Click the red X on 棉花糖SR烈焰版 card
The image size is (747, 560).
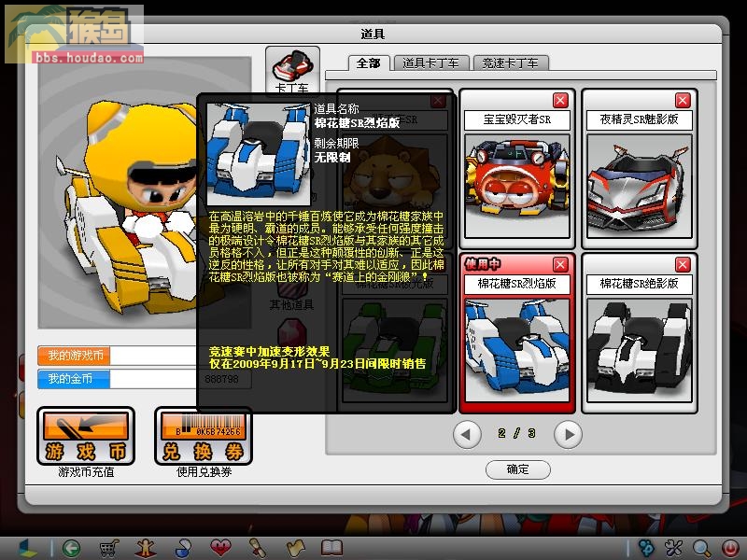pos(560,264)
